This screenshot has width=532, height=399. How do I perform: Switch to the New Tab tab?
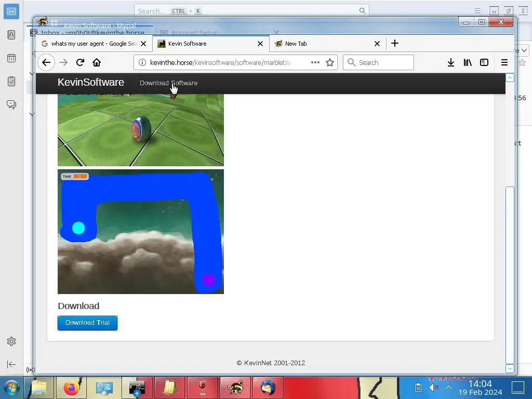pyautogui.click(x=328, y=44)
